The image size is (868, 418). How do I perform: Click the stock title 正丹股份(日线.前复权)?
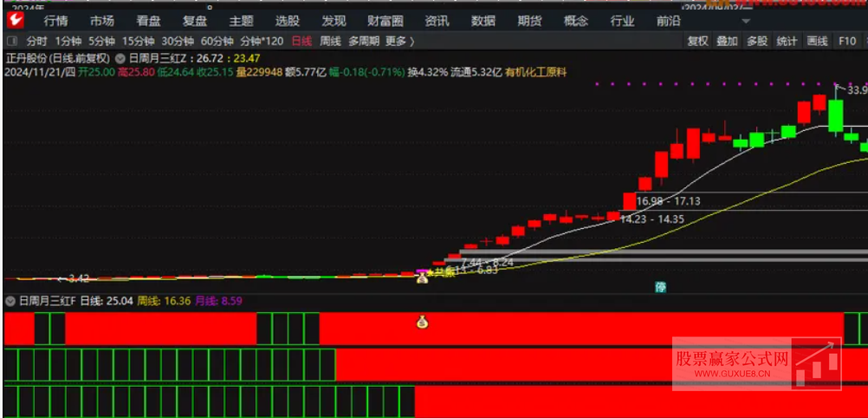pos(58,57)
